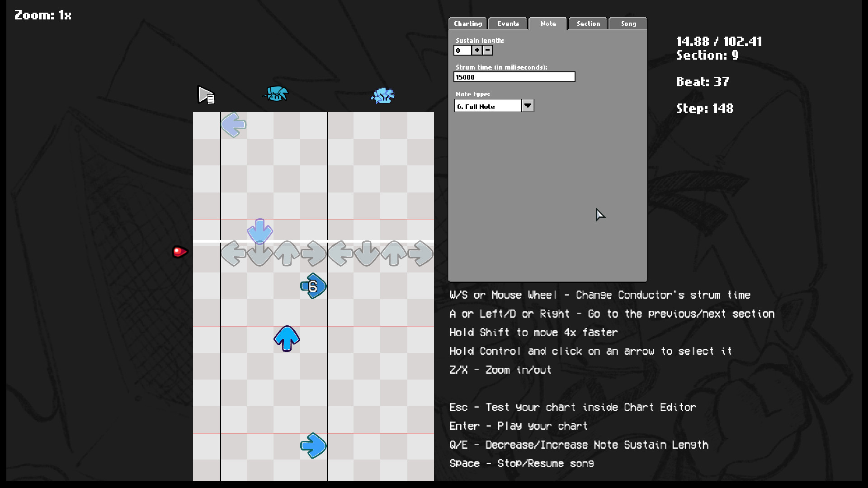Click the strum time input field
The height and width of the screenshot is (488, 868).
point(514,77)
